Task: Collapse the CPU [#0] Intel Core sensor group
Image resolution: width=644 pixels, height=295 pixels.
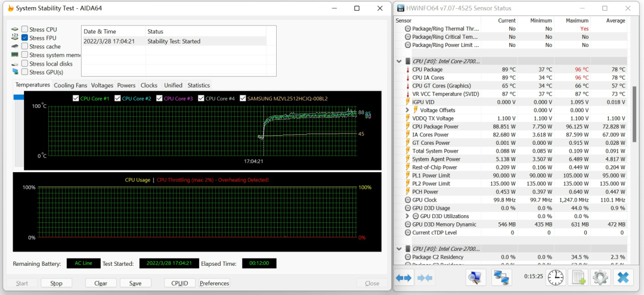Action: pos(399,61)
